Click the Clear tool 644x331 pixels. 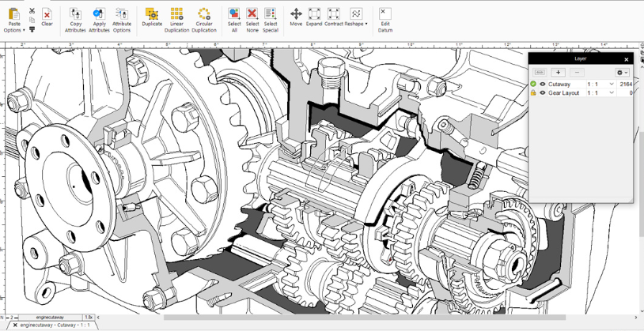(x=47, y=17)
